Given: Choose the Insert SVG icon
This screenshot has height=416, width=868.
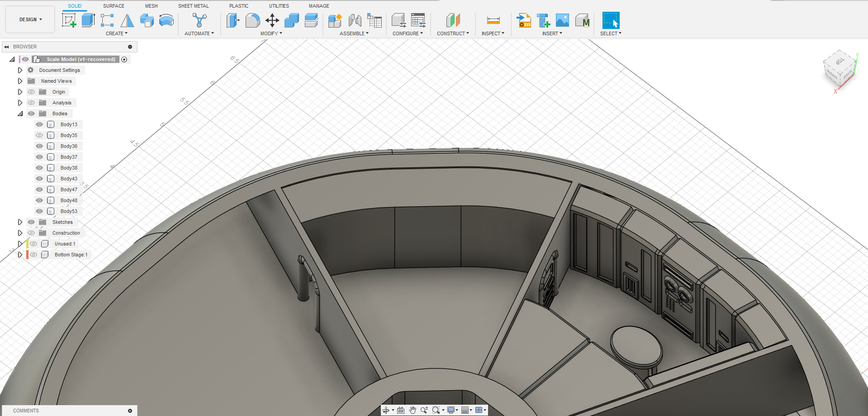Looking at the screenshot, I should point(524,20).
